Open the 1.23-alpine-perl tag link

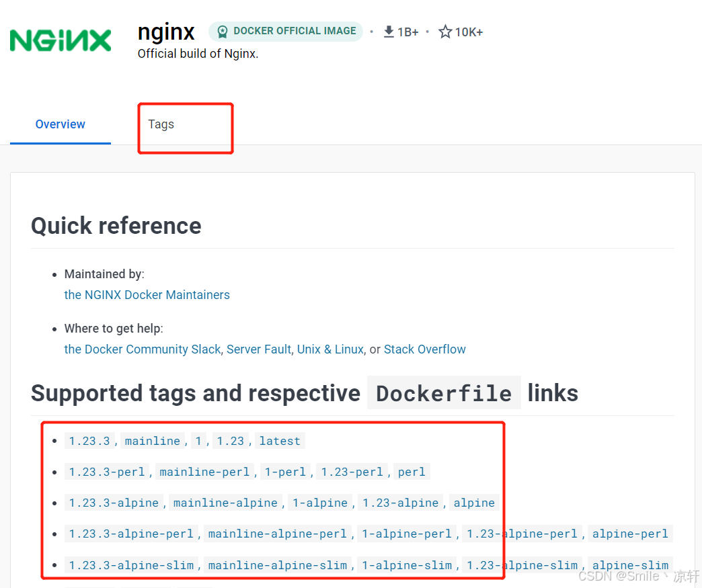522,534
